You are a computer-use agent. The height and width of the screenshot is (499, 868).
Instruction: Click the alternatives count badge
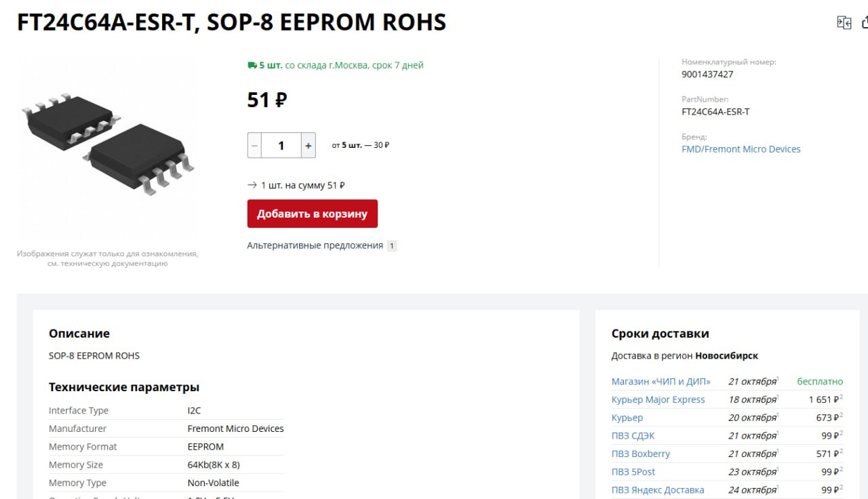(392, 246)
